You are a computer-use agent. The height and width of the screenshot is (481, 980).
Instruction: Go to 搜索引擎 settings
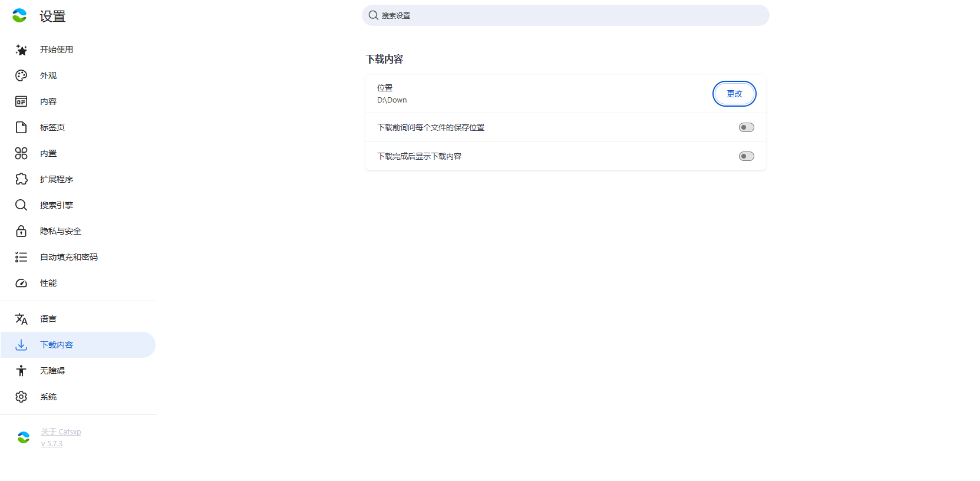[x=78, y=205]
